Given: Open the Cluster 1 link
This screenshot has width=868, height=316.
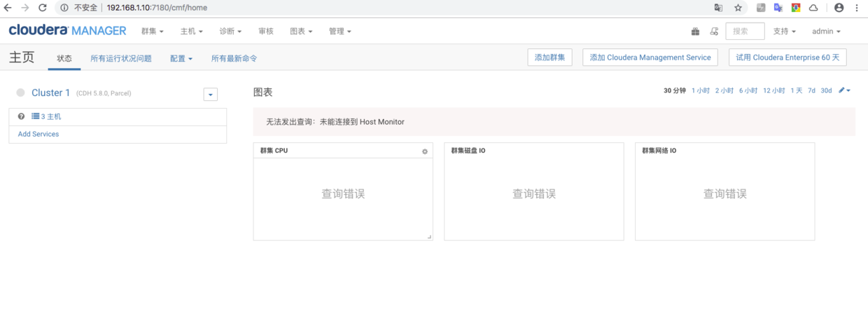Looking at the screenshot, I should (51, 92).
